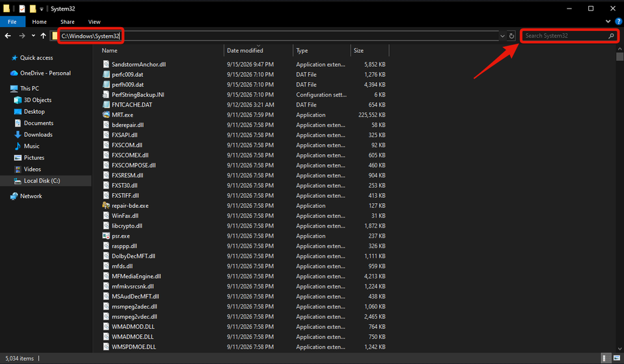Screen dimensions: 624x364
Task: Open the Customize Quick Access Toolbar dropdown
Action: click(x=42, y=9)
